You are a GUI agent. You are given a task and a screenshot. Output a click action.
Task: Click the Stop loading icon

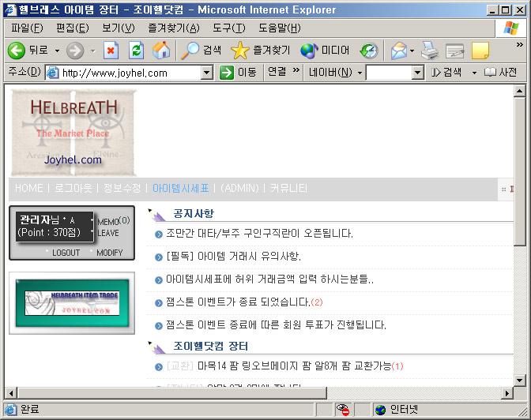(111, 51)
